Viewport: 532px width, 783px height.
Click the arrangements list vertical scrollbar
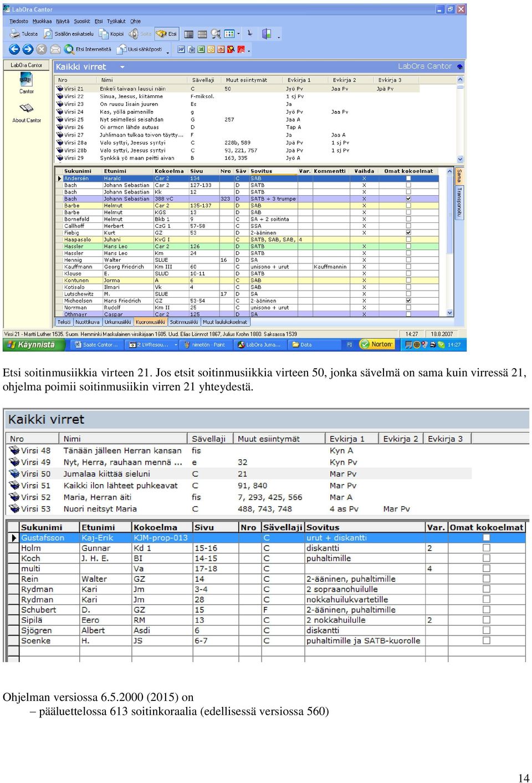450,242
